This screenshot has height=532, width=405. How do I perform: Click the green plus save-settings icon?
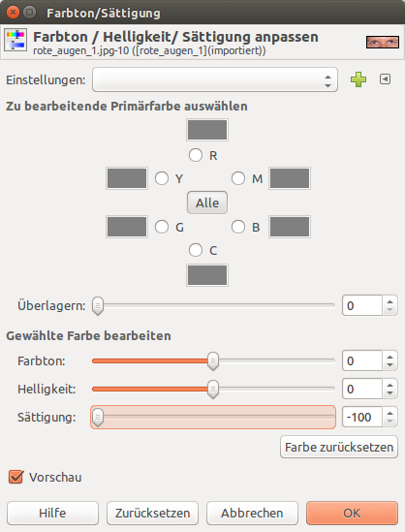pos(358,79)
